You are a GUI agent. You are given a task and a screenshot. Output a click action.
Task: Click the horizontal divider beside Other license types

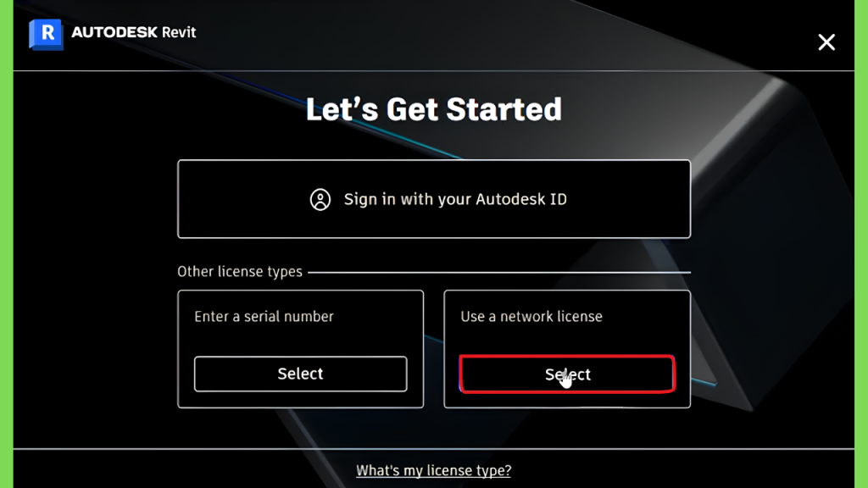point(499,272)
